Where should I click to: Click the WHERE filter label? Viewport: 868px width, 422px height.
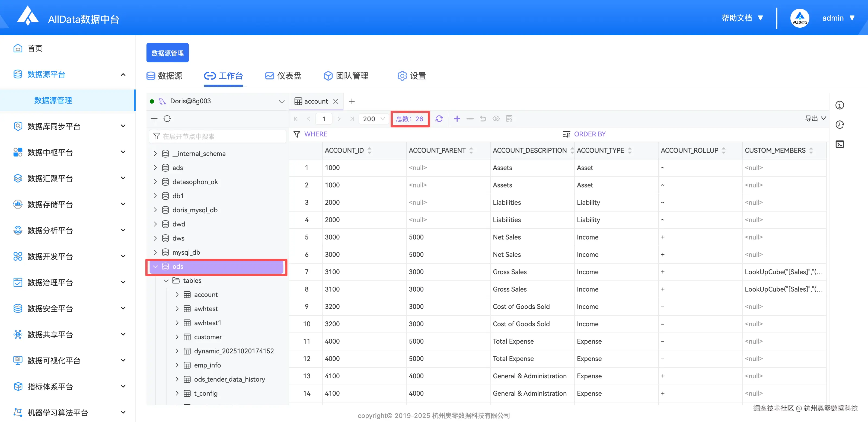[x=316, y=134]
